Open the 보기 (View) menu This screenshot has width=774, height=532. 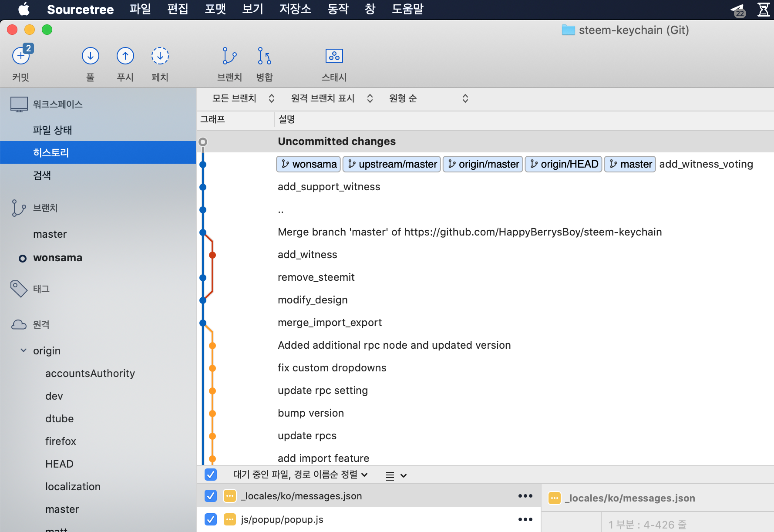coord(252,9)
